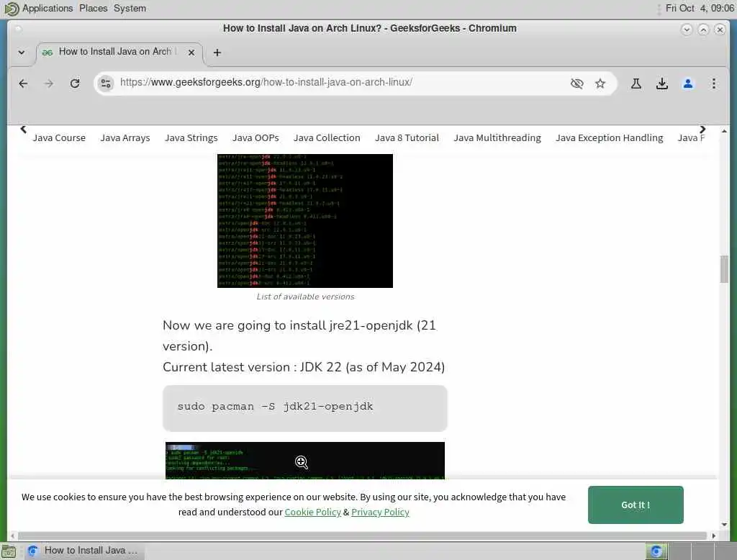Viewport: 737px width, 560px height.
Task: Open the Java Multithreading topic
Action: pyautogui.click(x=497, y=137)
